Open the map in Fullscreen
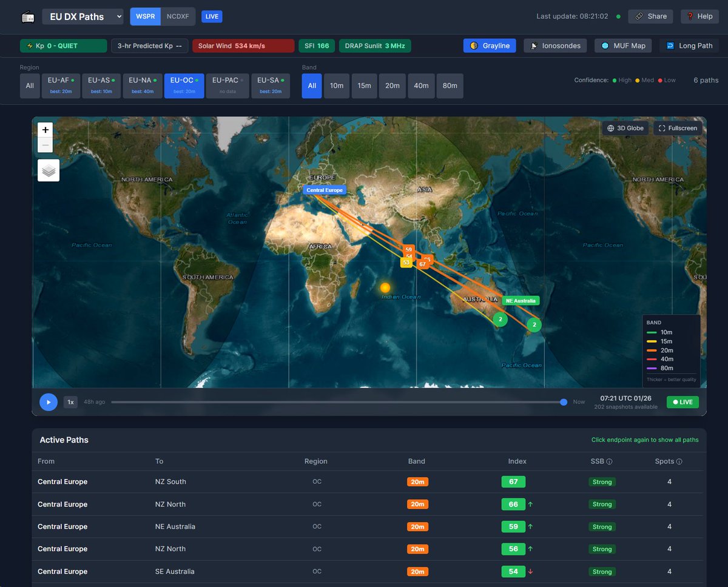The image size is (728, 587). [678, 128]
